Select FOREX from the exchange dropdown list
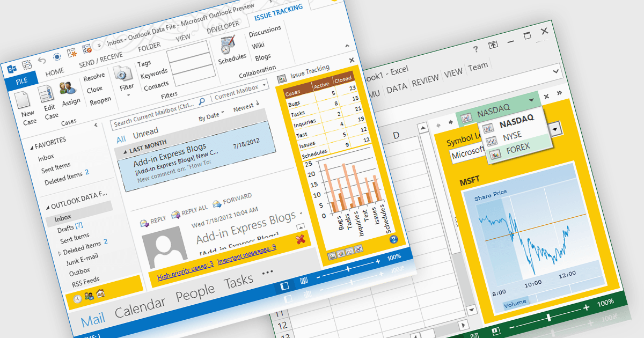The width and height of the screenshot is (644, 338). coord(517,148)
